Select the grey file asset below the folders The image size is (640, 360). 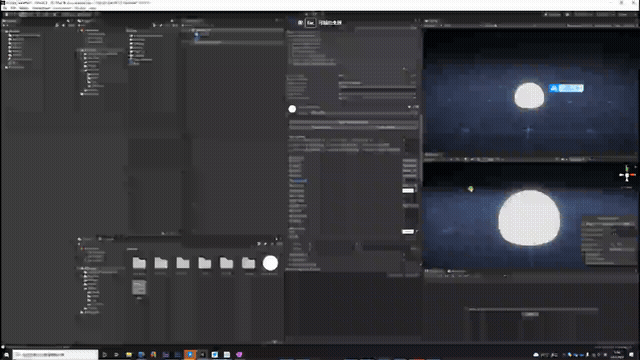139,287
